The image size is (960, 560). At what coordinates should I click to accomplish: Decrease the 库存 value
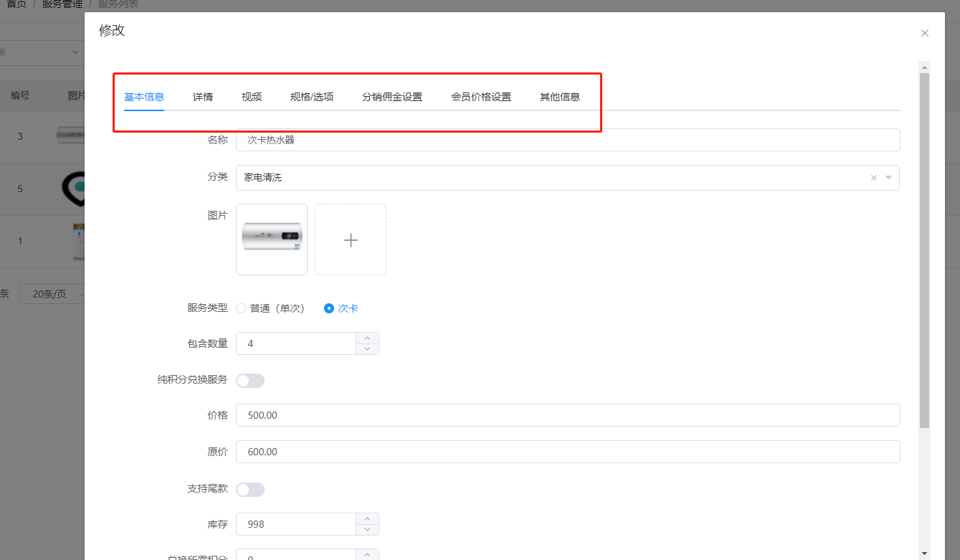point(367,529)
